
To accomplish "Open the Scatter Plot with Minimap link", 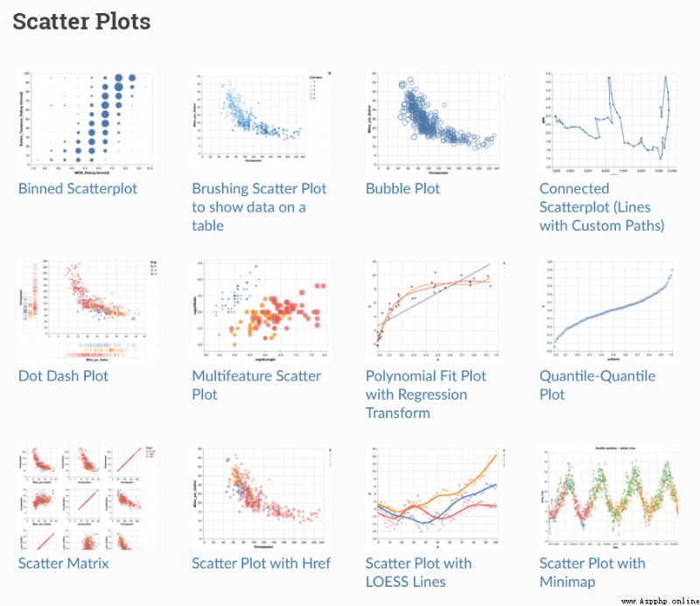I will (x=592, y=573).
